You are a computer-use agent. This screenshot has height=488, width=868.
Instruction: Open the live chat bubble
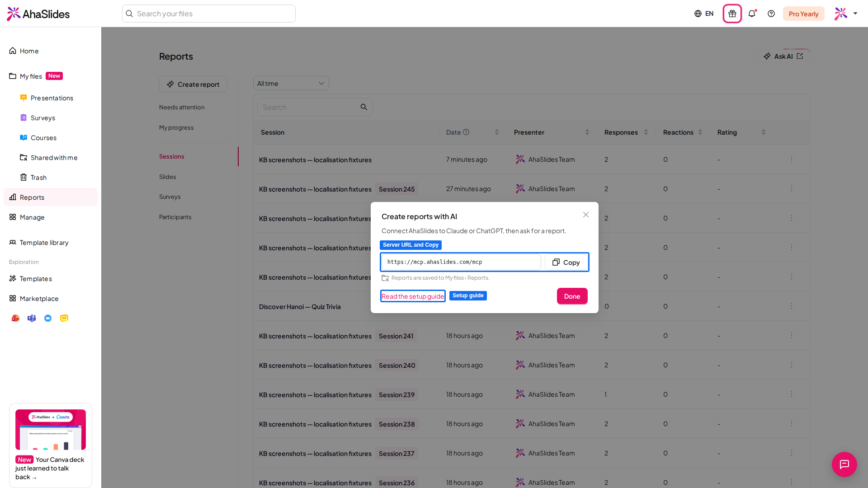(x=844, y=464)
